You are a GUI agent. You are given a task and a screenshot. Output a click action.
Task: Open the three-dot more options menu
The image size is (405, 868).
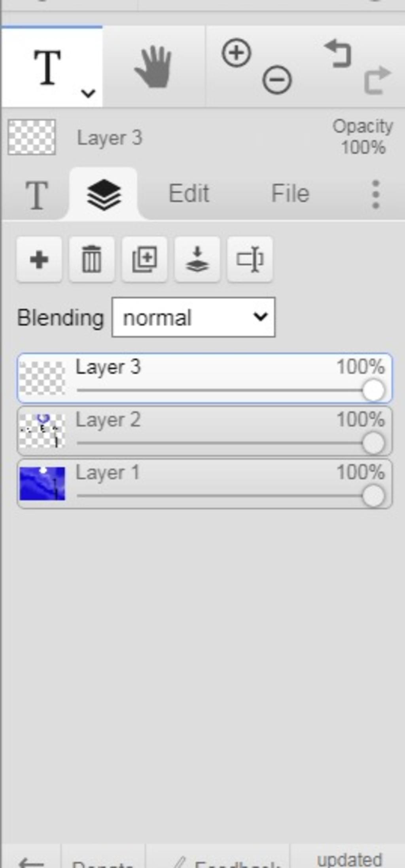pyautogui.click(x=376, y=194)
